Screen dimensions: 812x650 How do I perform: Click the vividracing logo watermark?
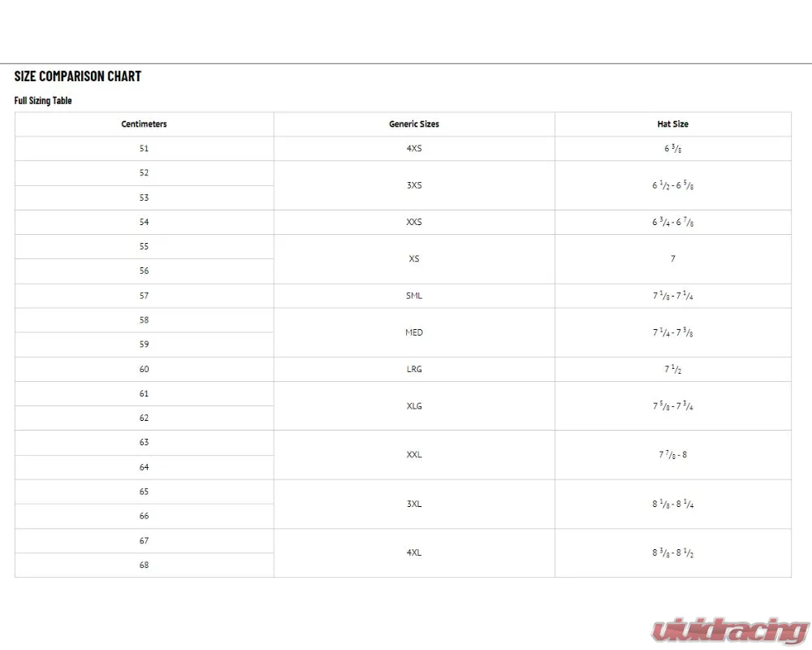click(x=730, y=631)
